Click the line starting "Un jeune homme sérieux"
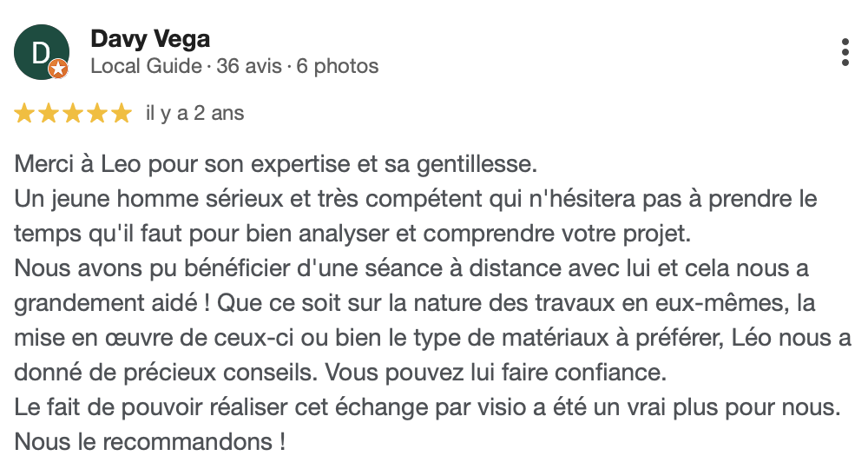 pyautogui.click(x=416, y=198)
